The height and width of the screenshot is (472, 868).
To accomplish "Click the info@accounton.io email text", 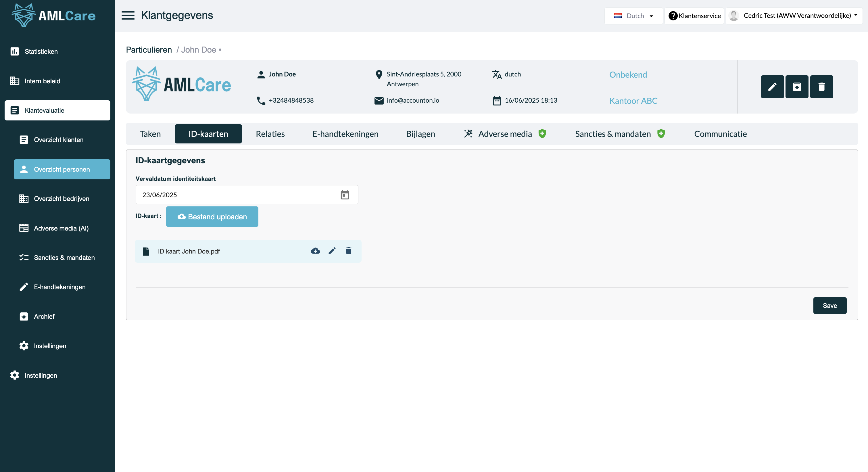I will (x=413, y=100).
